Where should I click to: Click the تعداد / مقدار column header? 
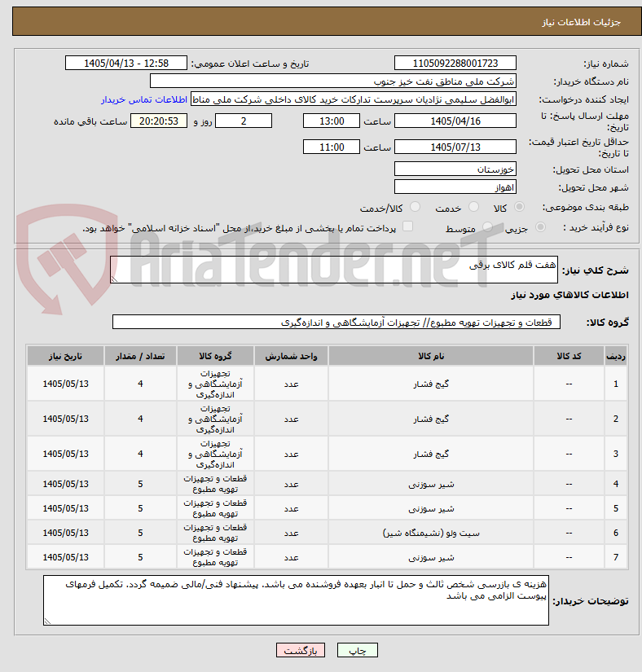(x=140, y=356)
